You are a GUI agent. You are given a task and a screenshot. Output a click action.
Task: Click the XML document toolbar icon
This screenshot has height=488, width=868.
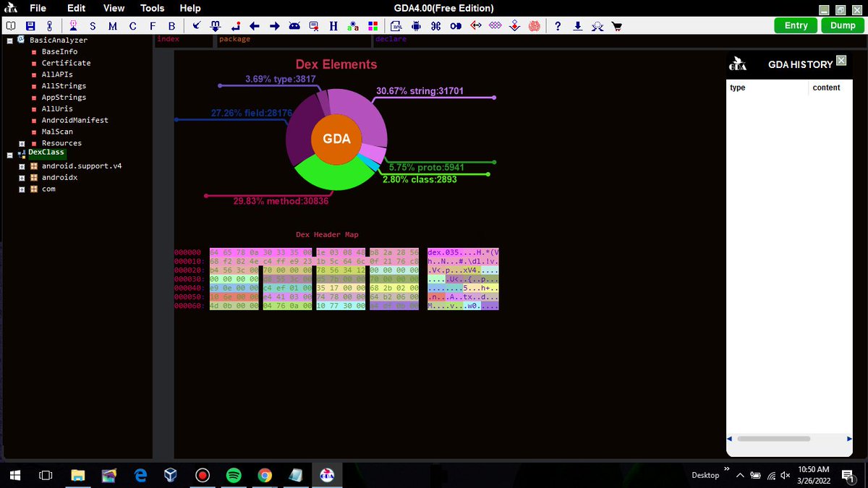click(396, 26)
